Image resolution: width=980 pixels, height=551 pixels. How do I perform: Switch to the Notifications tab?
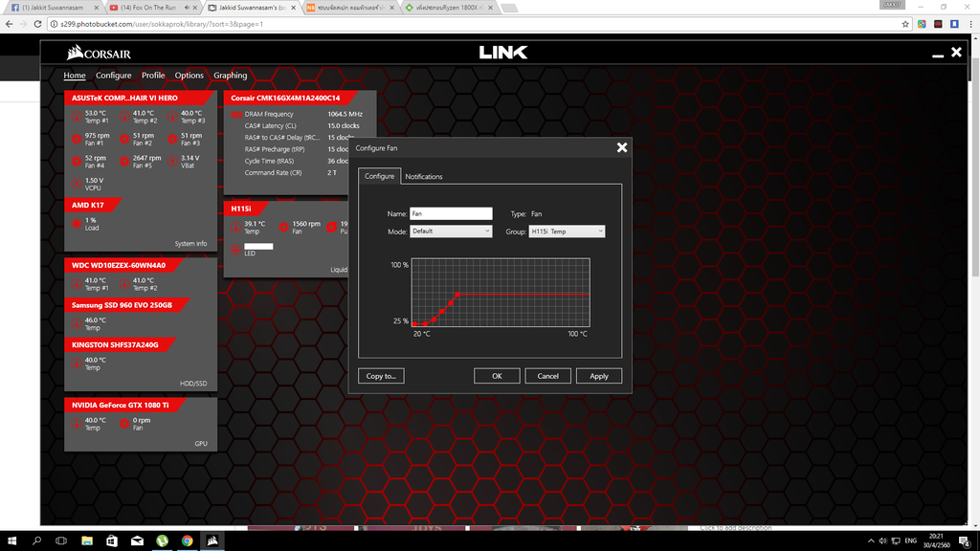point(424,177)
